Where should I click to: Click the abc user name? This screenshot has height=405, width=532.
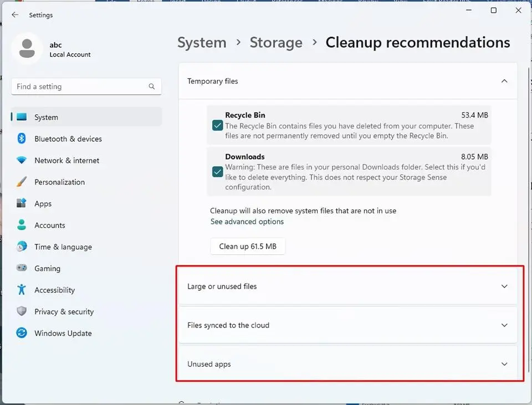point(55,45)
